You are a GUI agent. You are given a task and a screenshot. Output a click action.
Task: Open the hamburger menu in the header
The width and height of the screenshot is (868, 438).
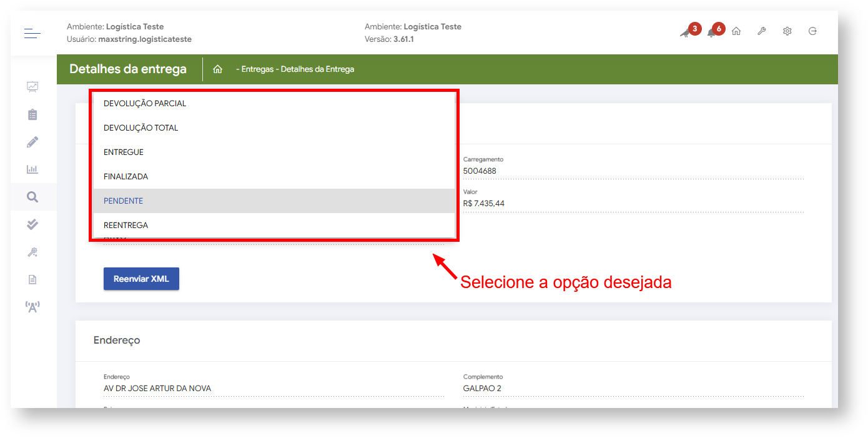[32, 33]
